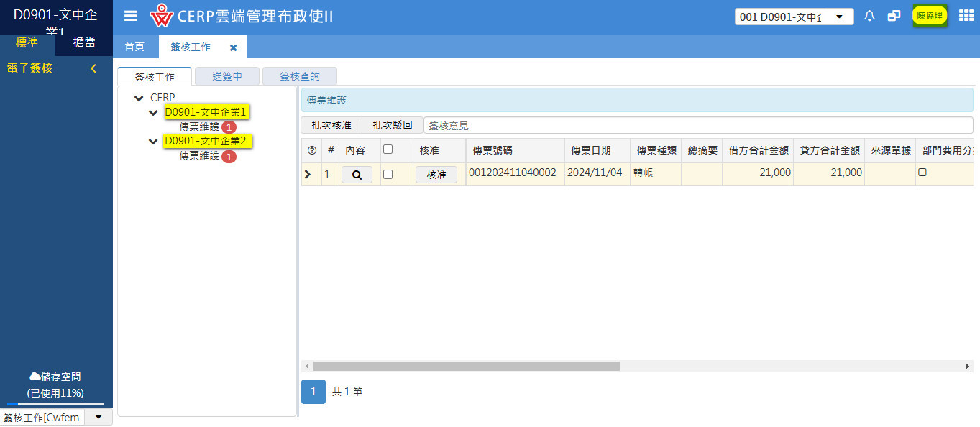Collapse the D0901-文中企業1 tree node
This screenshot has width=980, height=427.
(x=153, y=113)
